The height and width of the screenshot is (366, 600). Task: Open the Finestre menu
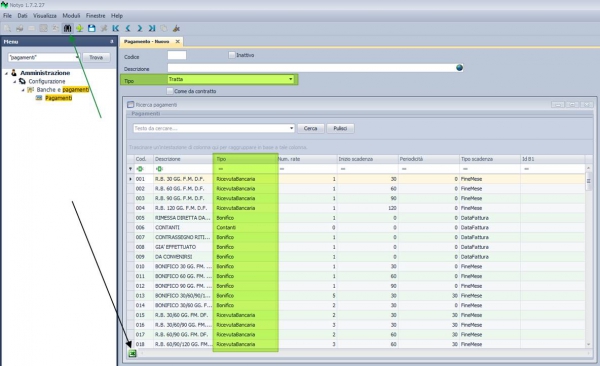pos(95,16)
